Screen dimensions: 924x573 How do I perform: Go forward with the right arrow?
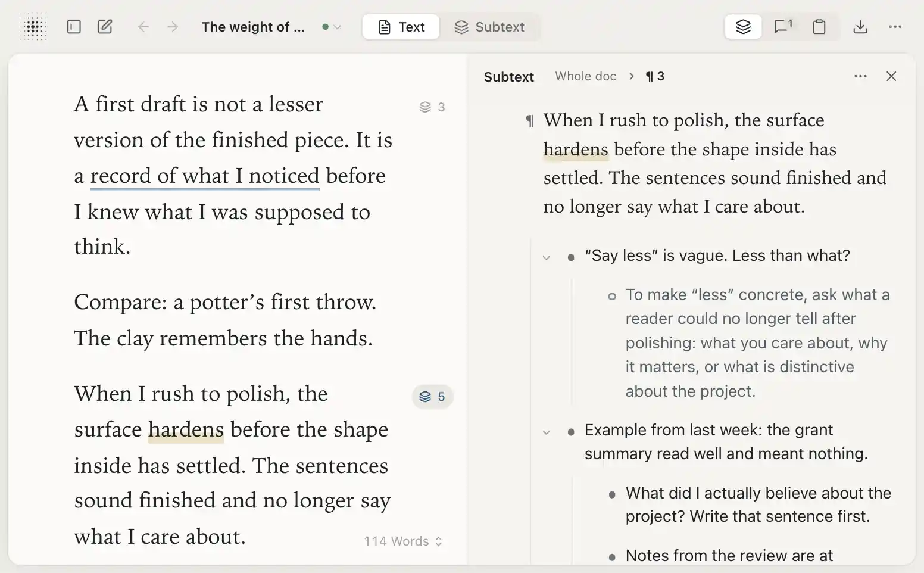coord(173,27)
